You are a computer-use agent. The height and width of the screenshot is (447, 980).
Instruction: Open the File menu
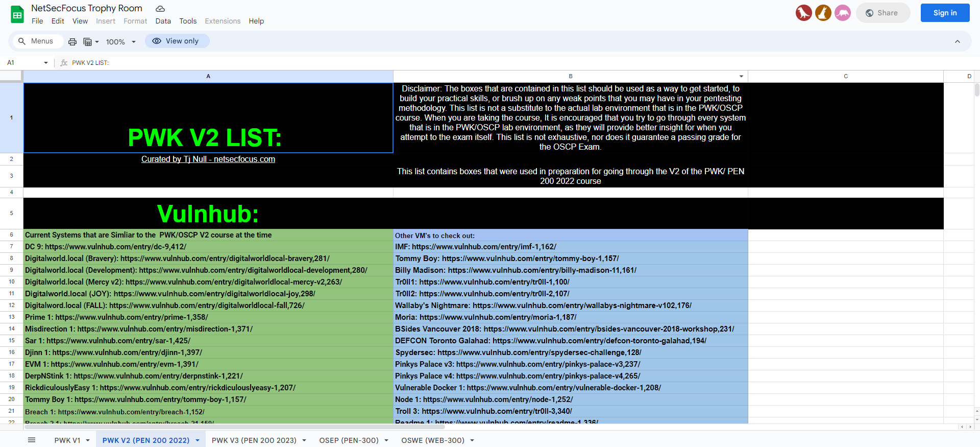[x=37, y=21]
